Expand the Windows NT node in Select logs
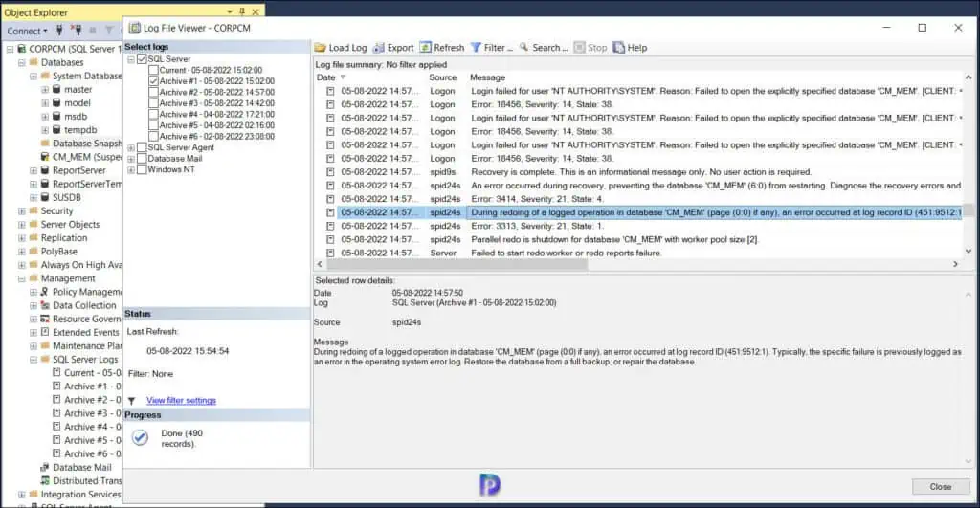This screenshot has width=980, height=508. (131, 170)
